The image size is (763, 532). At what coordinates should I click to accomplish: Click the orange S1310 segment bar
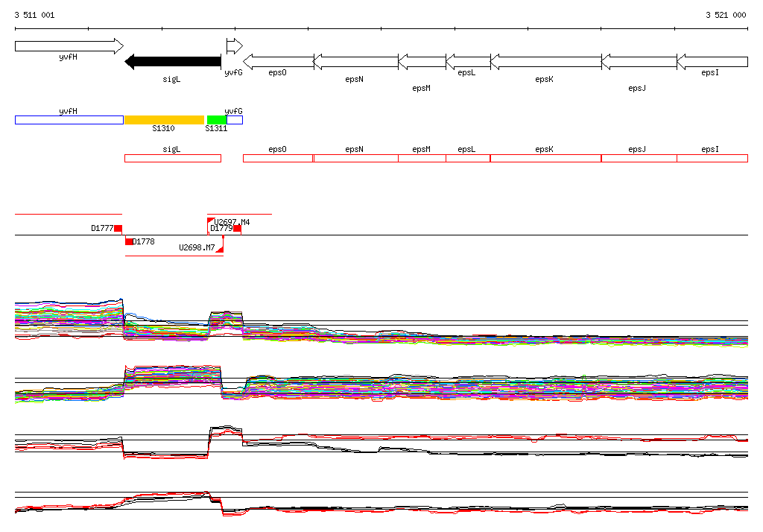[164, 120]
